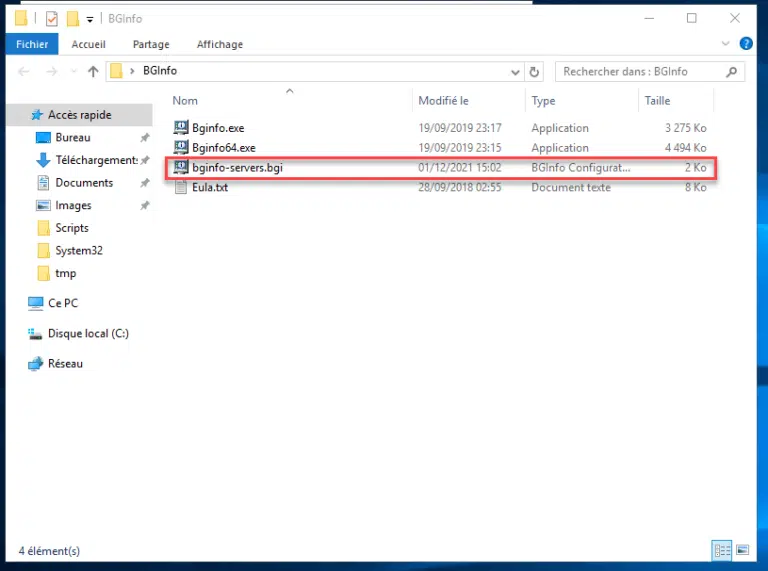
Task: Click the pin icon next to Images
Action: (145, 205)
